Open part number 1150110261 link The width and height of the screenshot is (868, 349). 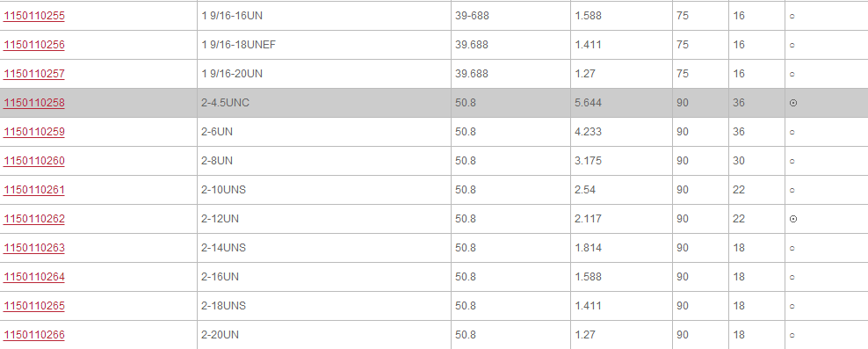(34, 190)
